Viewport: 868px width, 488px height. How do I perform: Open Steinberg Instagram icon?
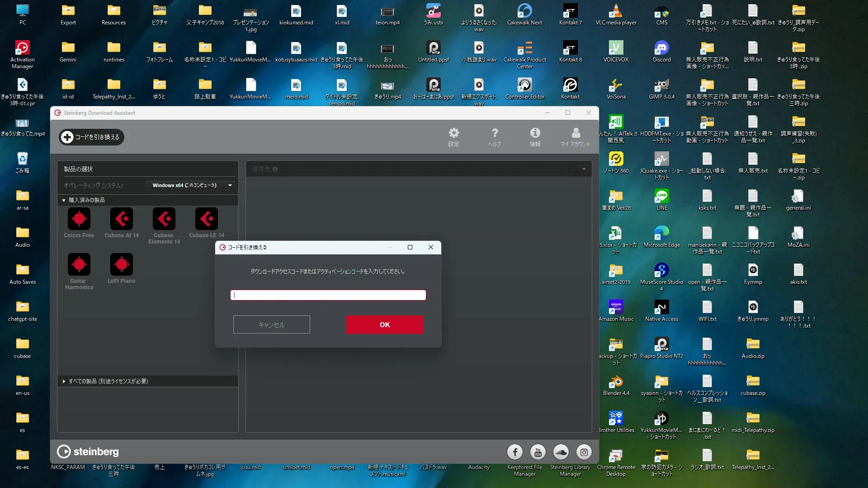coord(584,452)
